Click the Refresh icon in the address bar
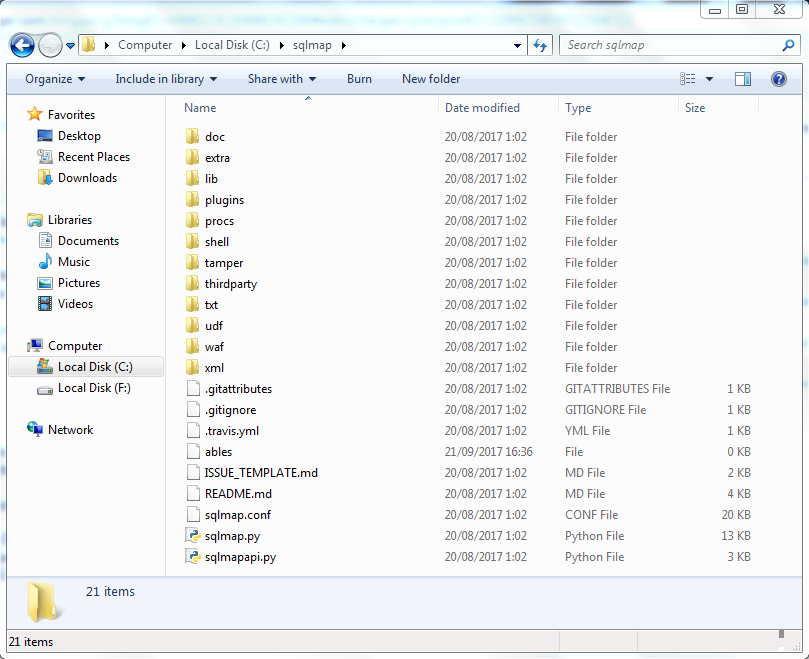This screenshot has width=809, height=659. click(x=540, y=45)
